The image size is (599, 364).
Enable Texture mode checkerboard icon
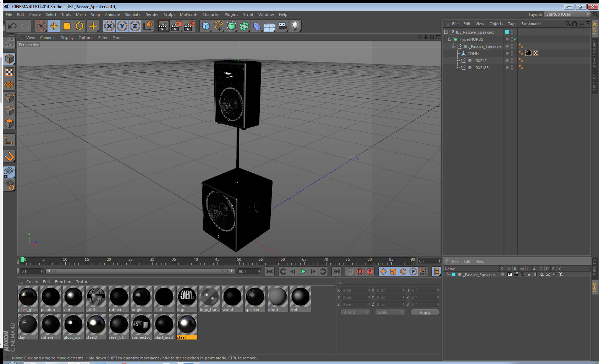[9, 72]
